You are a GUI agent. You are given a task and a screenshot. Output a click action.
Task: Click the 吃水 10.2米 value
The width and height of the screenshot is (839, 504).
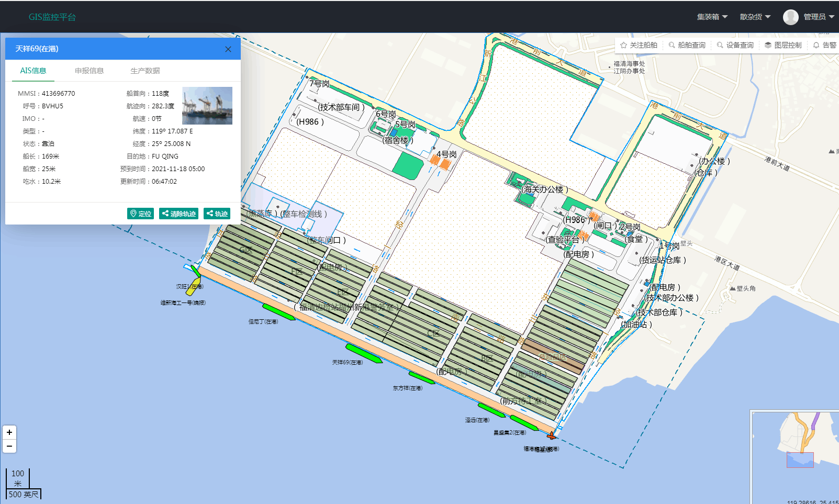coord(51,182)
